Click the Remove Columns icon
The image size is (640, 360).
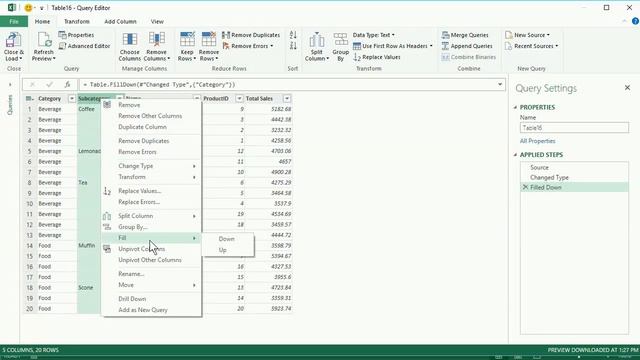click(x=156, y=40)
